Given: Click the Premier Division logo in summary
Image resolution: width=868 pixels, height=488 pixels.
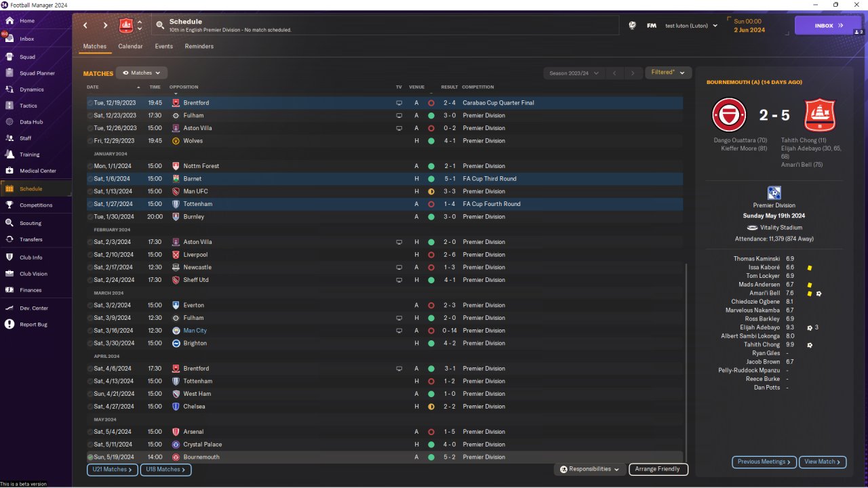Looking at the screenshot, I should coord(774,193).
